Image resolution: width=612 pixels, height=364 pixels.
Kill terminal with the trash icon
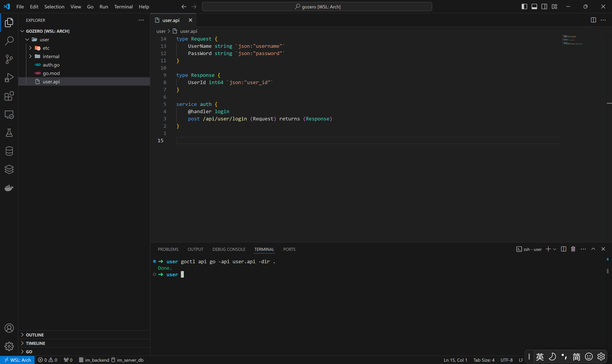[x=573, y=249]
